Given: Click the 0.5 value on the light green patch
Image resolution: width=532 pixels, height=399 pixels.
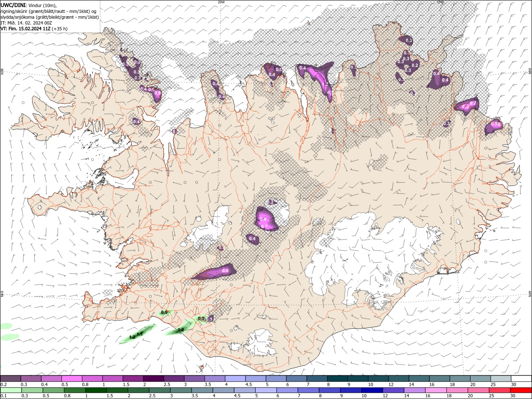Looking at the screenshot, I should coord(201,319).
